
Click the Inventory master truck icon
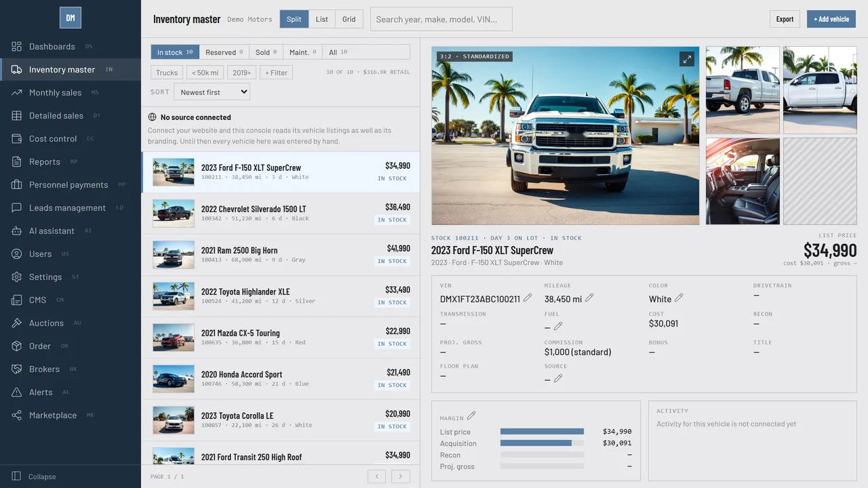[16, 70]
